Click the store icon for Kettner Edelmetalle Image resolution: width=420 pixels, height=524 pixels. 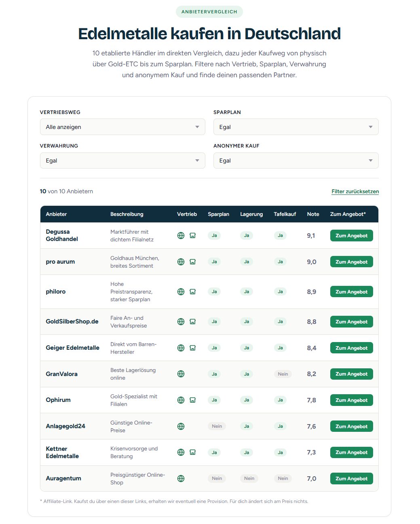[193, 452]
